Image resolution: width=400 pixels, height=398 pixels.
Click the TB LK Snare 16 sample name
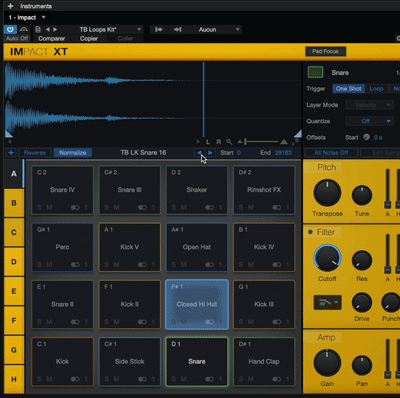pos(143,153)
